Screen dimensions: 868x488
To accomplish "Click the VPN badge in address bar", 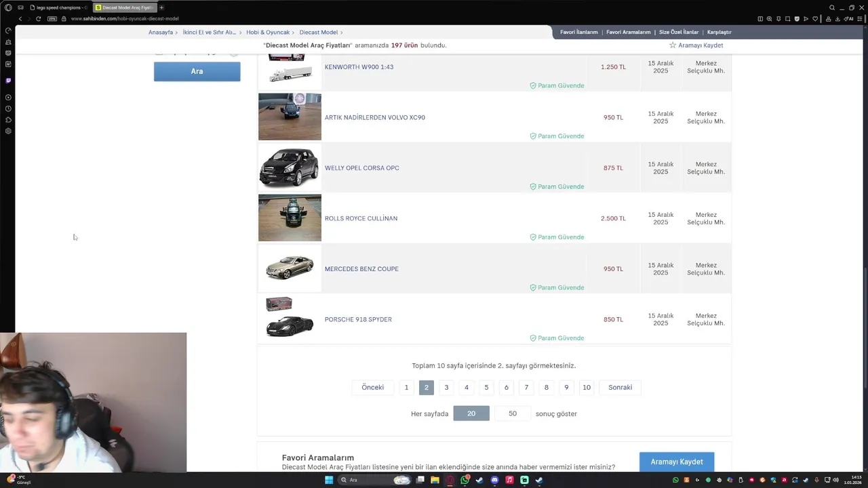I will pos(52,18).
